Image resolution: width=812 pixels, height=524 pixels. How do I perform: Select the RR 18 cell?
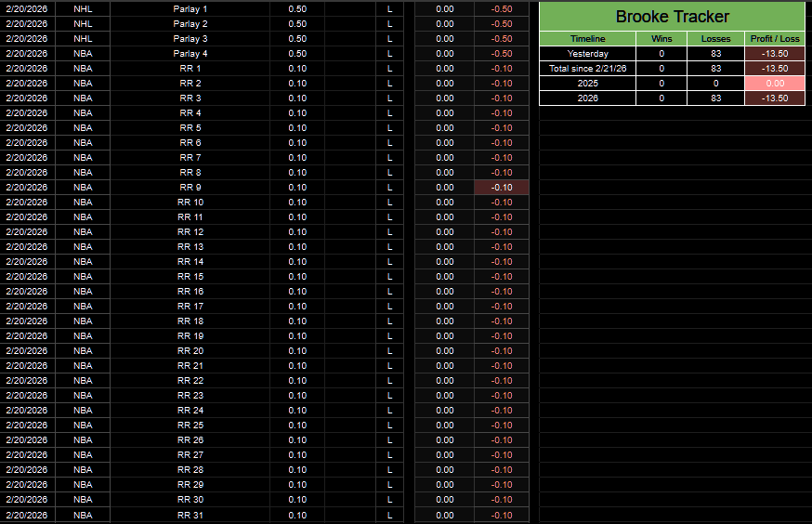(x=190, y=321)
